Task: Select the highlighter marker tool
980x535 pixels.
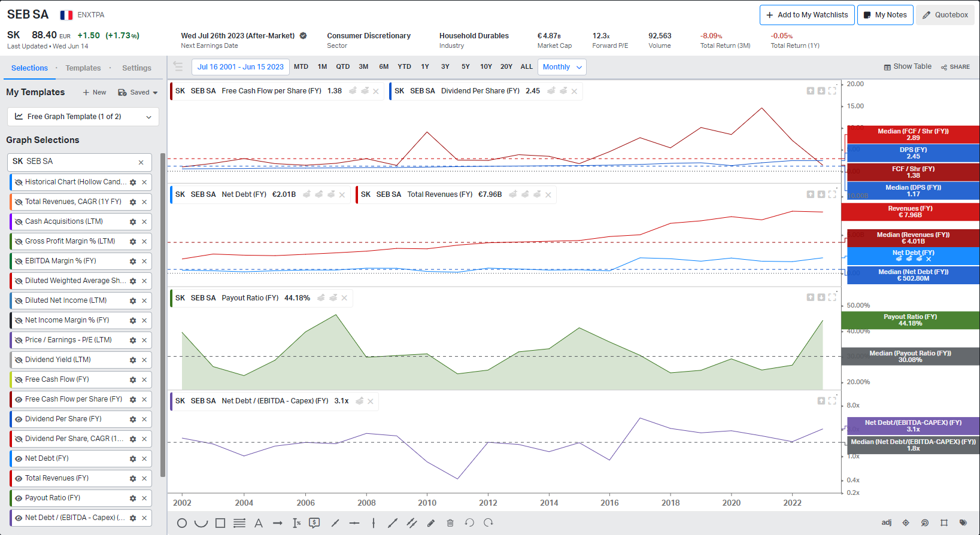Action: point(431,523)
